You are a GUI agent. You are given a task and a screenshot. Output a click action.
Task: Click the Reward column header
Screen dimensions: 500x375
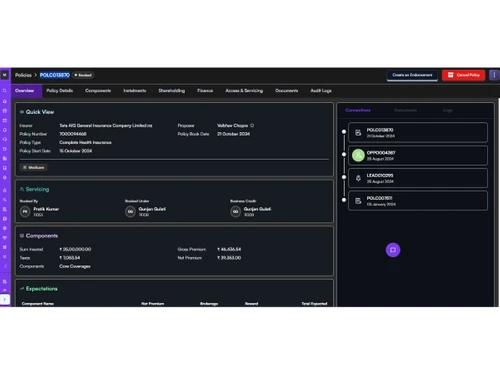[x=252, y=304]
